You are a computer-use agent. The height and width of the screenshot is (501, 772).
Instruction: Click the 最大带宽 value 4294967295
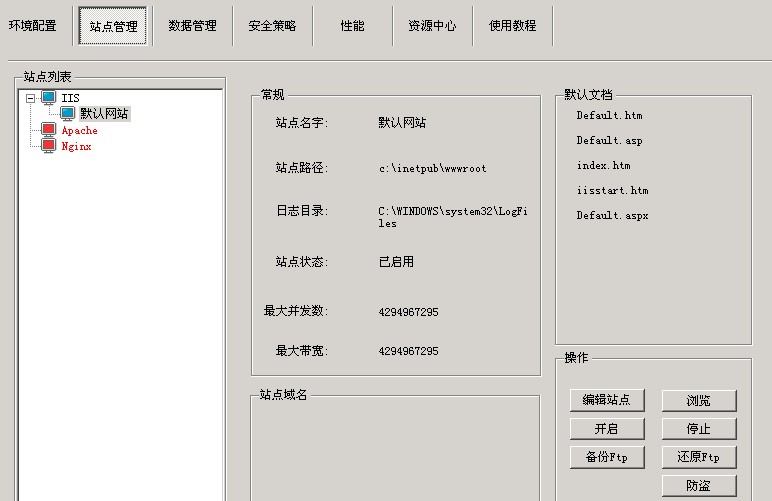coord(409,351)
